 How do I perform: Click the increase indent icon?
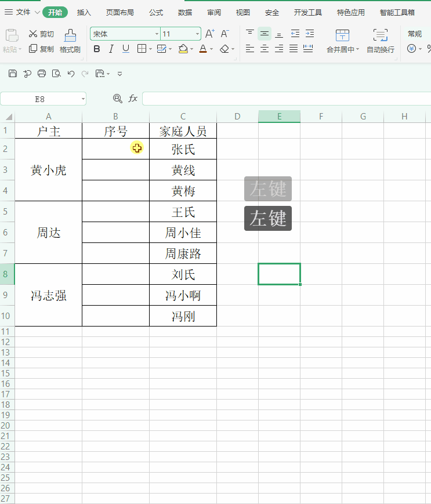tap(310, 34)
